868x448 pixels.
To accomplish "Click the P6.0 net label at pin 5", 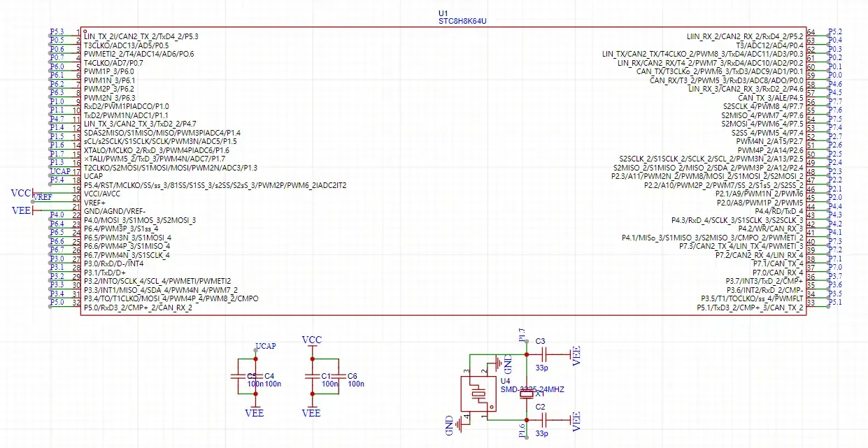I will pos(57,66).
